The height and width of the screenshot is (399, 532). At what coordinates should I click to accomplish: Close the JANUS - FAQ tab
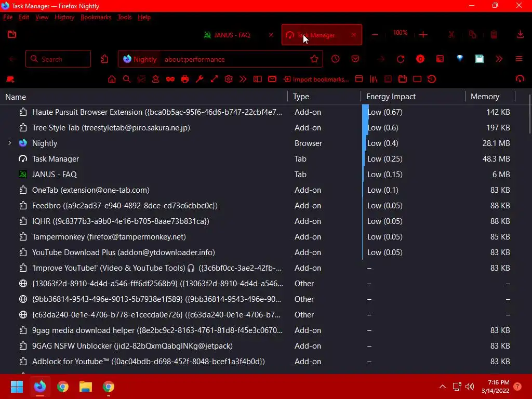271,35
